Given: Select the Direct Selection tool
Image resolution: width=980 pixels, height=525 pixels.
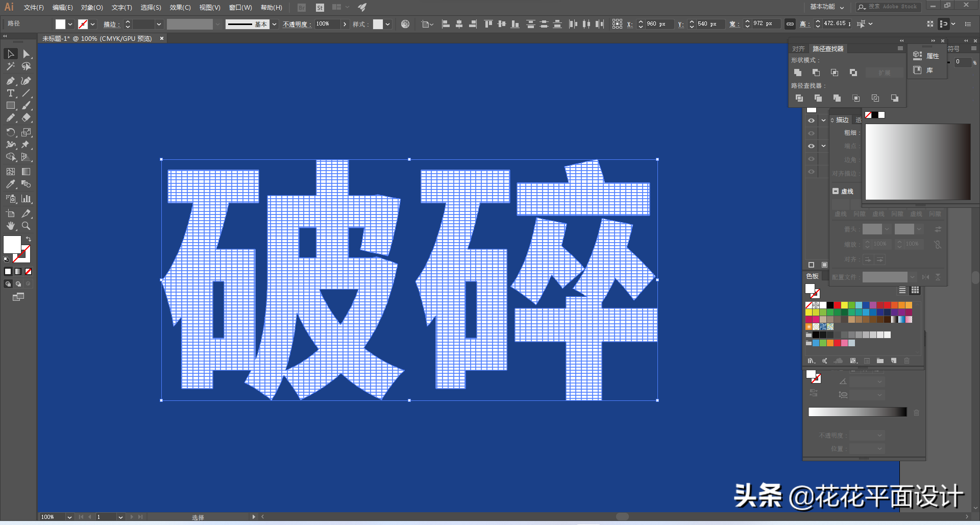Looking at the screenshot, I should point(26,54).
